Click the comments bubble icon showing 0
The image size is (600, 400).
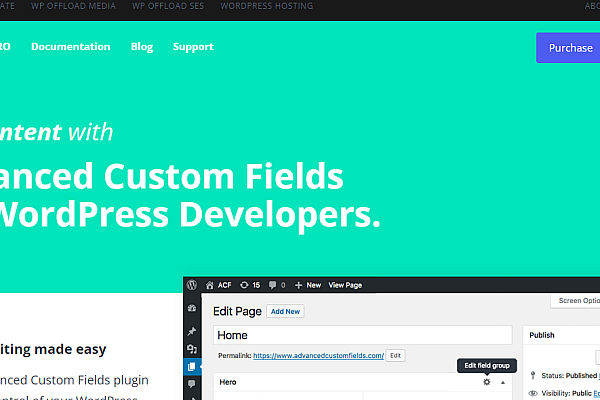coord(272,285)
